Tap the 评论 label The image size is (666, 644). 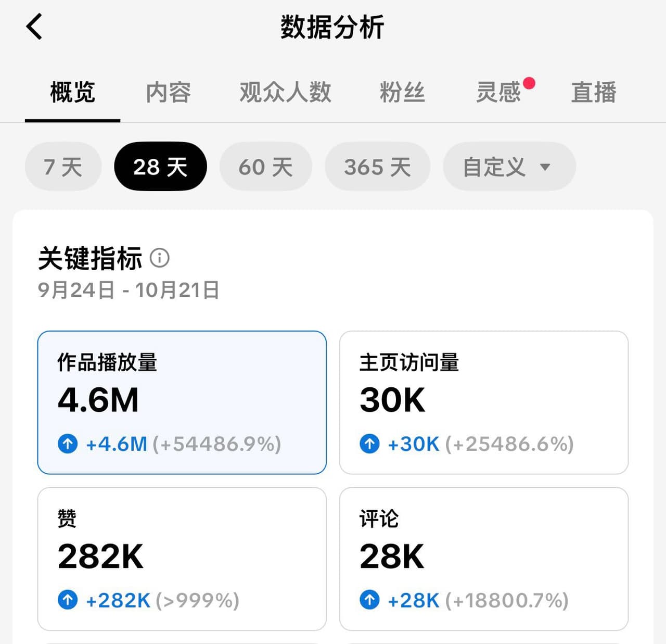379,519
